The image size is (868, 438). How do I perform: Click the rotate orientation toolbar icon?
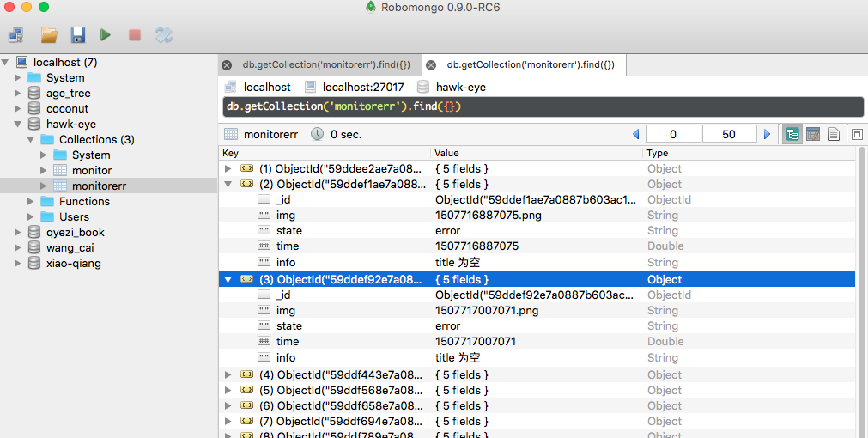point(163,35)
